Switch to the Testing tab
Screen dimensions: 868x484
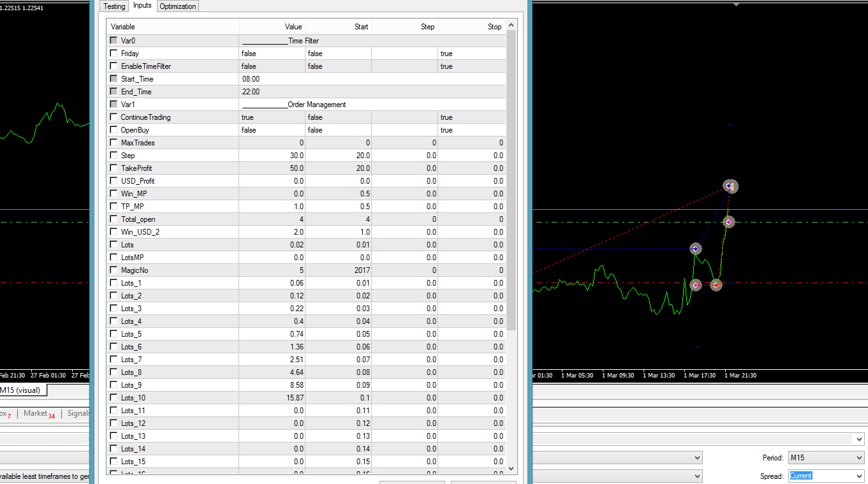pyautogui.click(x=114, y=6)
